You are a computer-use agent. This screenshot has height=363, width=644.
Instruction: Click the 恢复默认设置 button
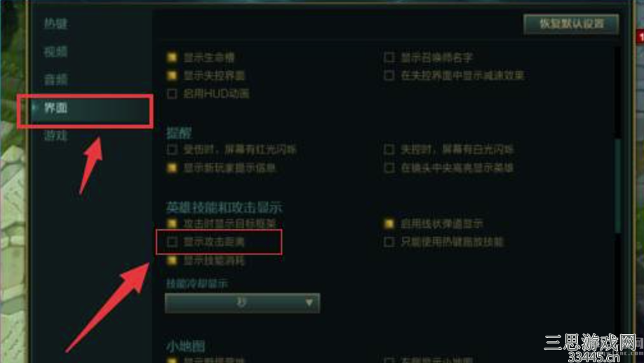[x=571, y=24]
